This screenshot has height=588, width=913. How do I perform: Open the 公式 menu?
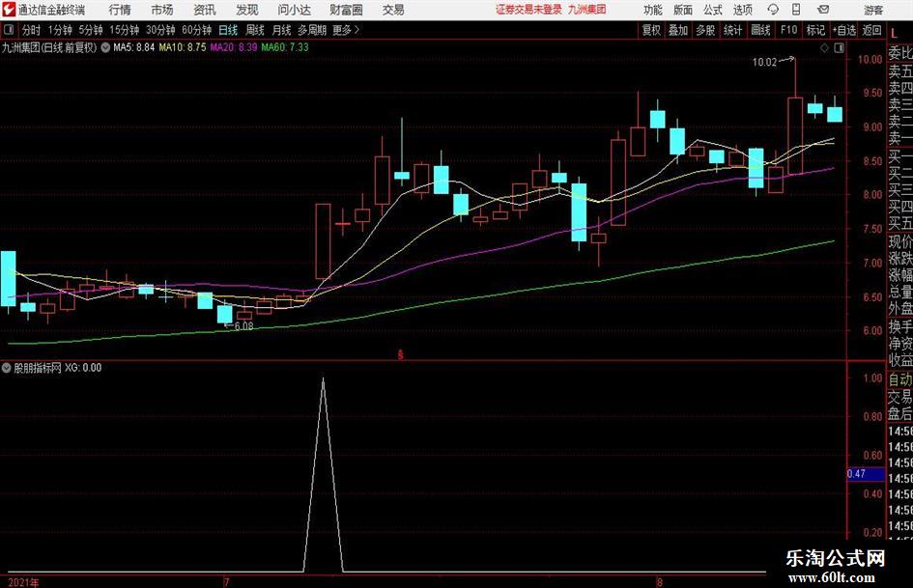pos(713,10)
